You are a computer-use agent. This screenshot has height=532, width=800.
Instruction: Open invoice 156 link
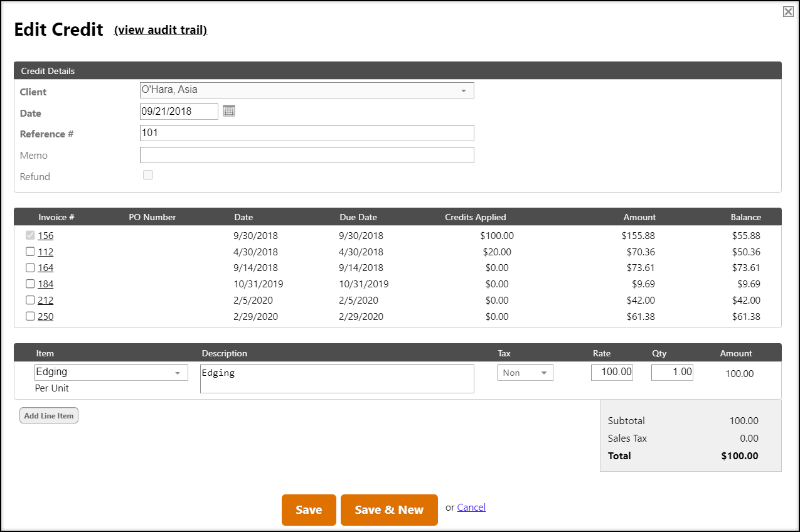pos(45,236)
